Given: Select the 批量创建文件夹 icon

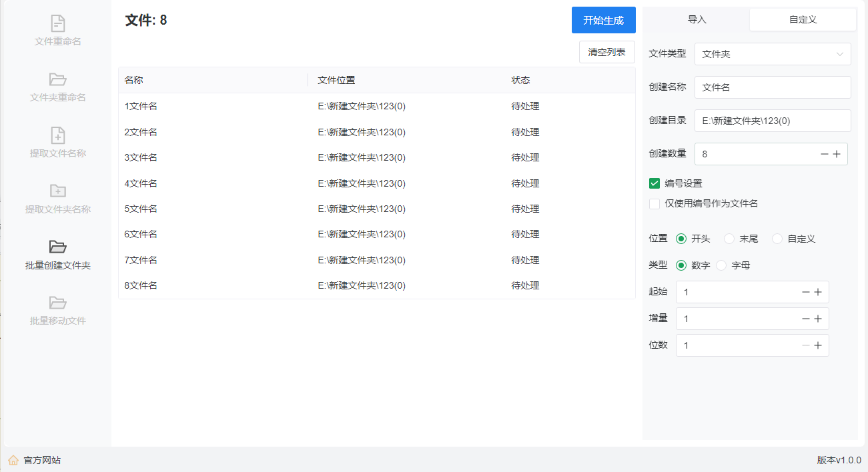Looking at the screenshot, I should [x=58, y=247].
